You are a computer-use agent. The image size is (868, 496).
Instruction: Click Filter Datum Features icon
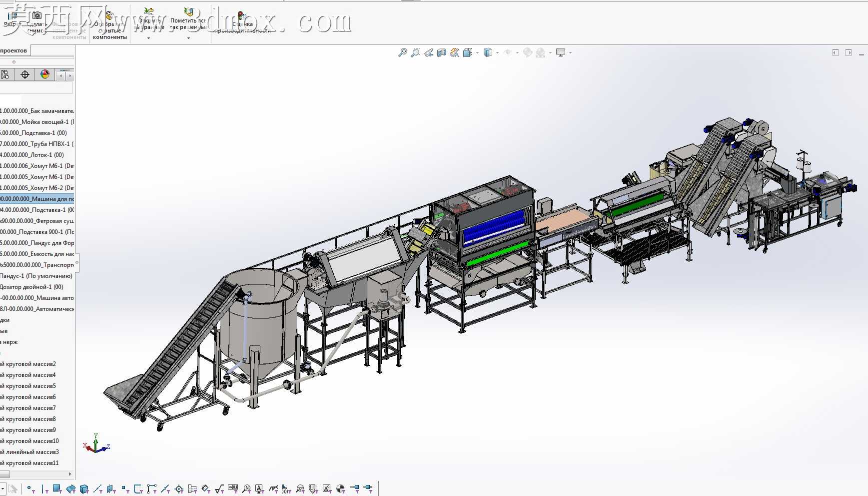point(260,489)
